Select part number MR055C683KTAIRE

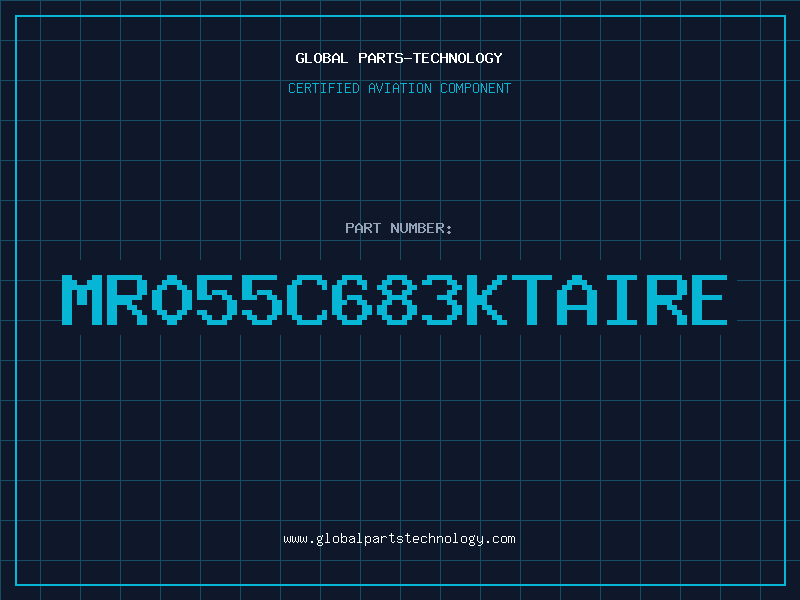394,300
